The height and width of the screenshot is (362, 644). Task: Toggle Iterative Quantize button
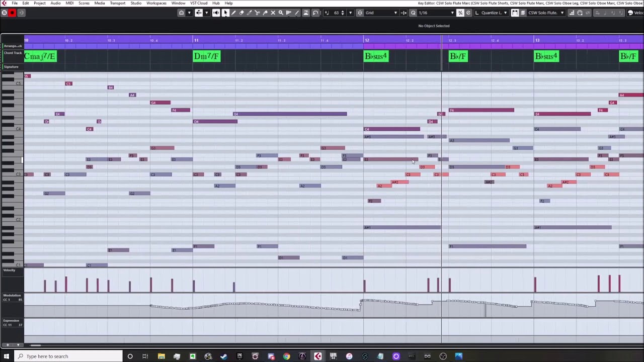(461, 13)
